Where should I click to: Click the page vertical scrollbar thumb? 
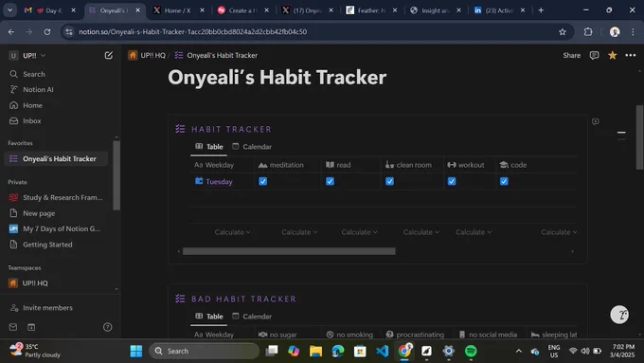pyautogui.click(x=639, y=137)
